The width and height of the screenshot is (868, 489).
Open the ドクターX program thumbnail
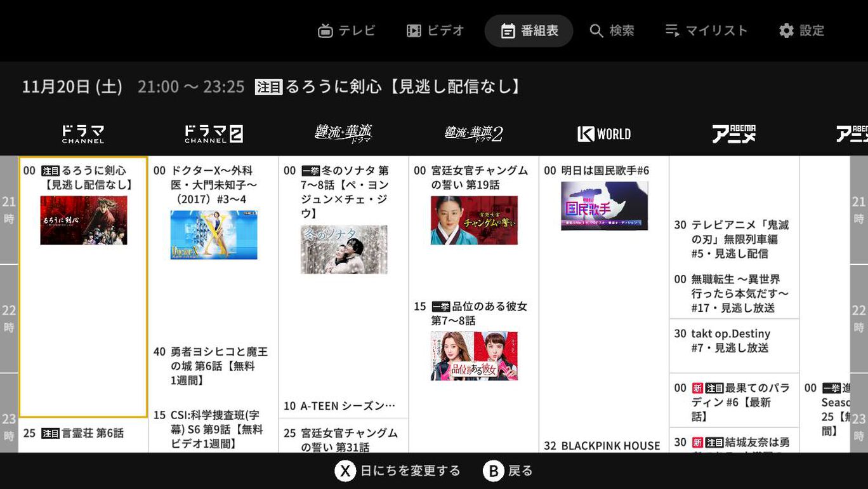214,235
